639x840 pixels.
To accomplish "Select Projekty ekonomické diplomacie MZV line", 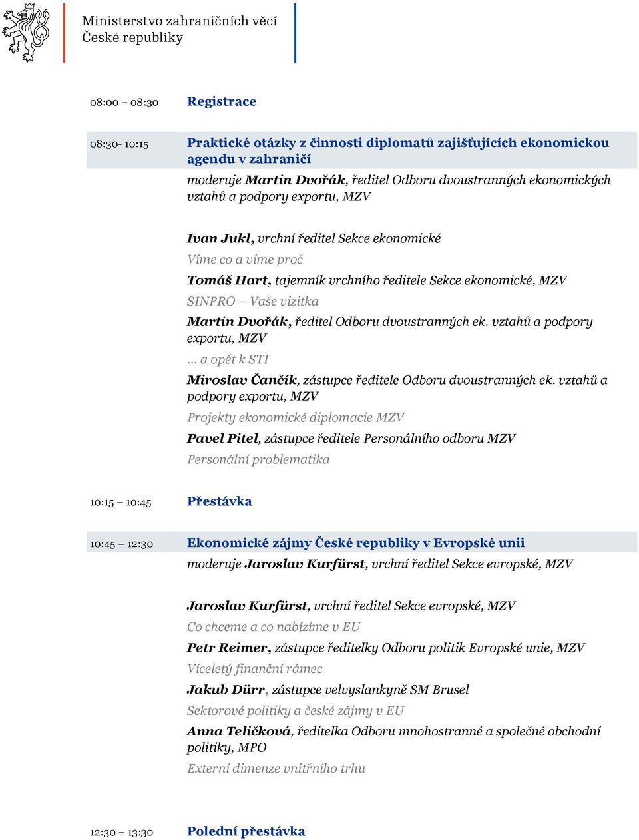I will coord(296,418).
